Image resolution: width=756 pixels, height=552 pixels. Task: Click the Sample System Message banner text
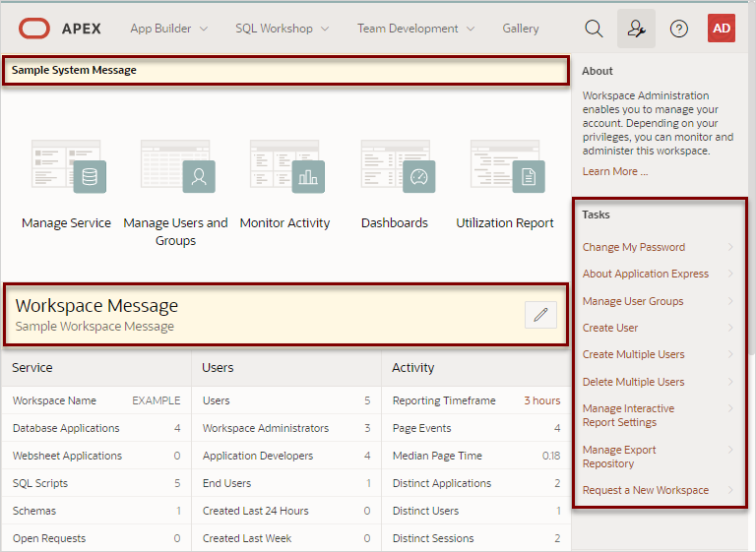click(74, 70)
